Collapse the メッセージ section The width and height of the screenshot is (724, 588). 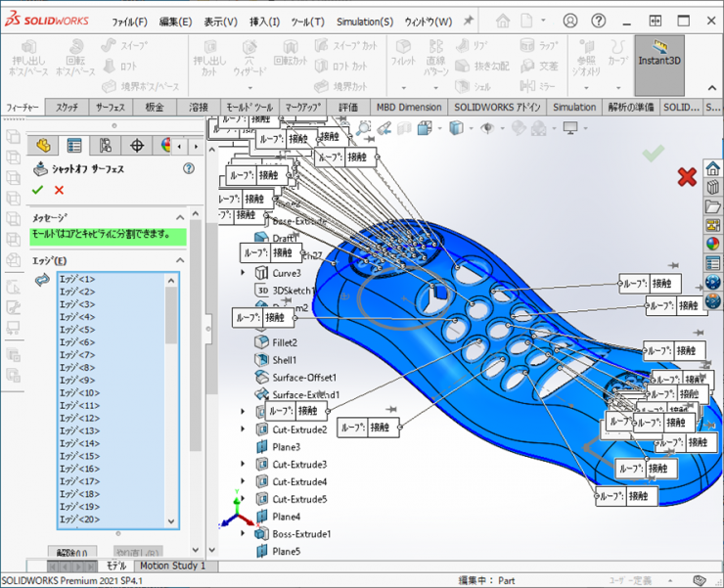point(180,217)
